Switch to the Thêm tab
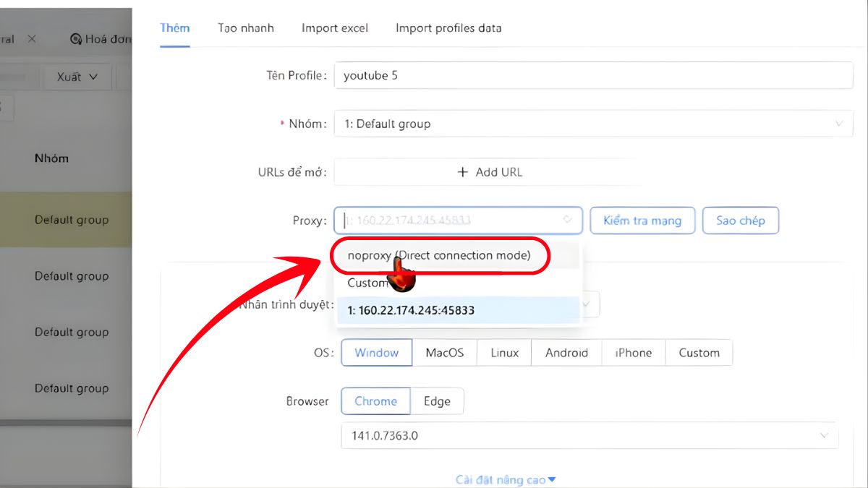Screen dimensions: 868x488 point(174,28)
